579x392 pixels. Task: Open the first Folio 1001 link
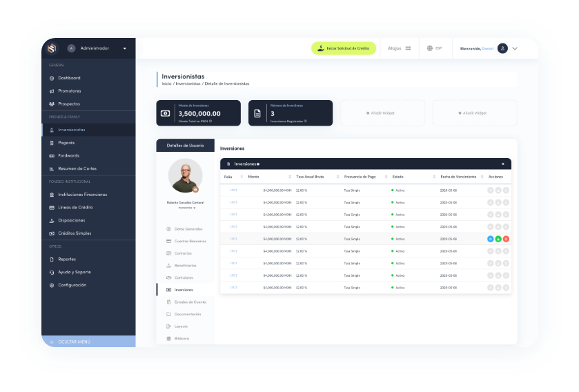click(233, 190)
